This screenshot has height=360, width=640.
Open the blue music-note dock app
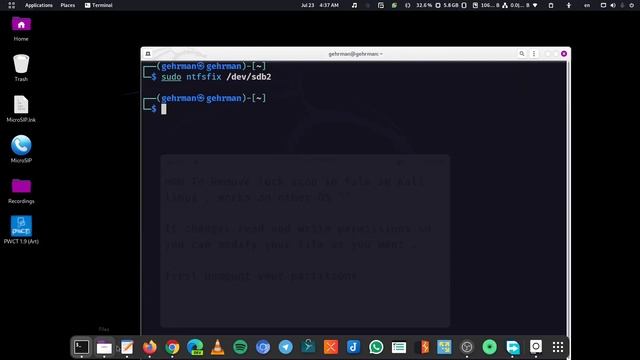(353, 347)
